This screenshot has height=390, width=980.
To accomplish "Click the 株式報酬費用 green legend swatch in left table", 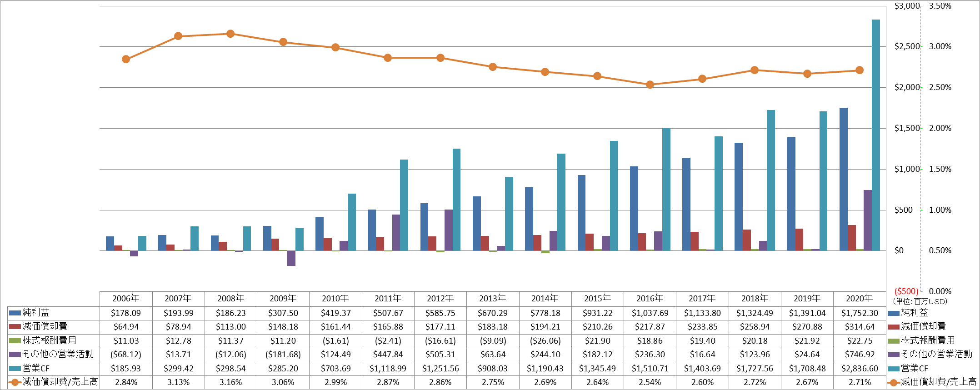I will coord(15,340).
